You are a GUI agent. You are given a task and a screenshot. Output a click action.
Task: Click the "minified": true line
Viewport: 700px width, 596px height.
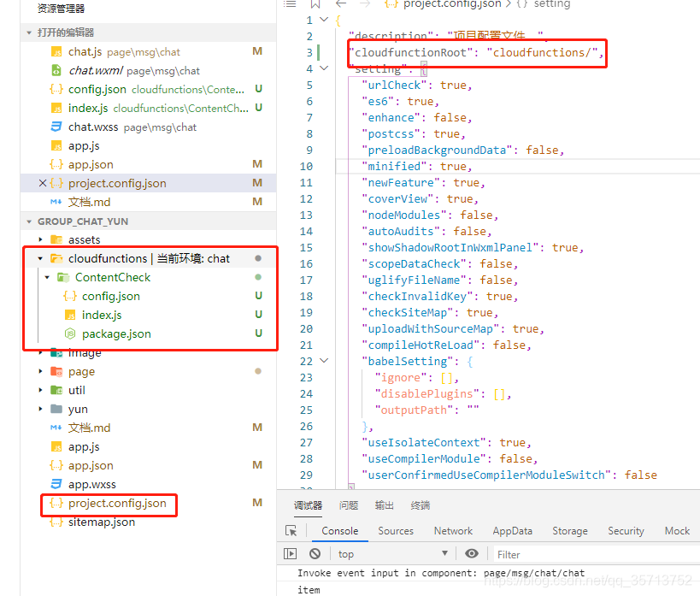coord(417,166)
